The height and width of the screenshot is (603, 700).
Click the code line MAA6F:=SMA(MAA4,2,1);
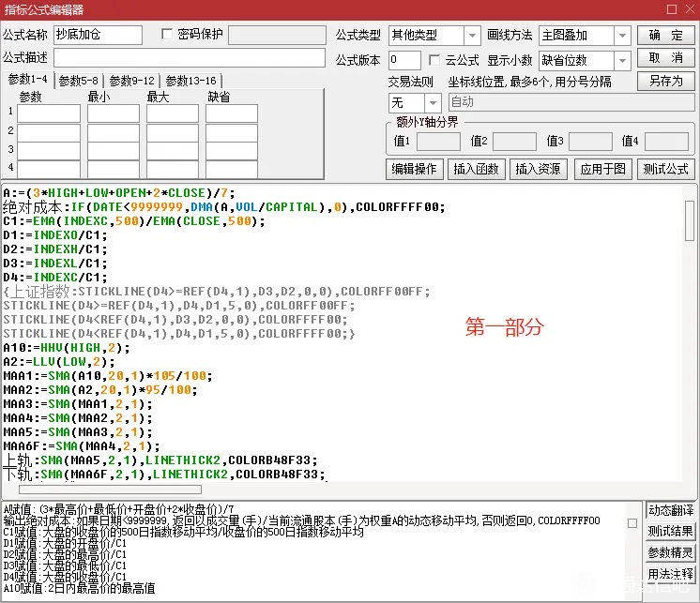tap(82, 446)
